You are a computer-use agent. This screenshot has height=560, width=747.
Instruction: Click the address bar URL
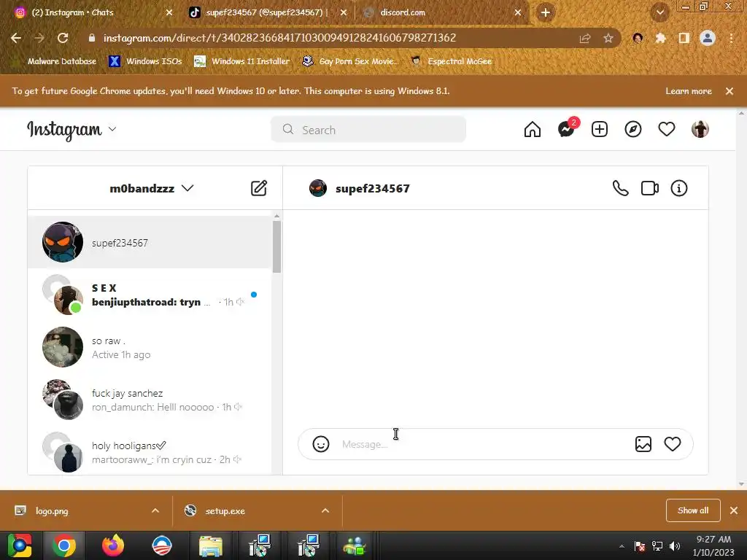279,38
